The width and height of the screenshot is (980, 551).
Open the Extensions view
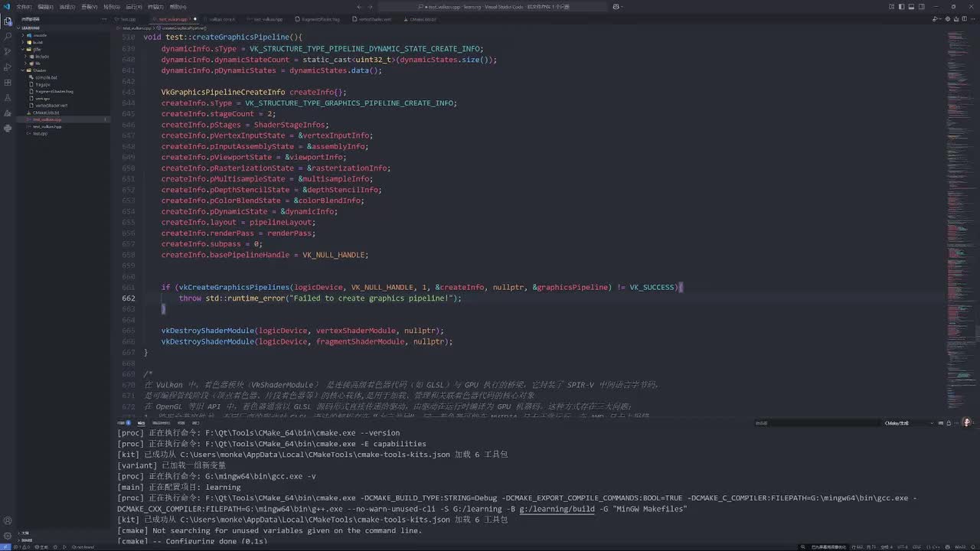(8, 82)
